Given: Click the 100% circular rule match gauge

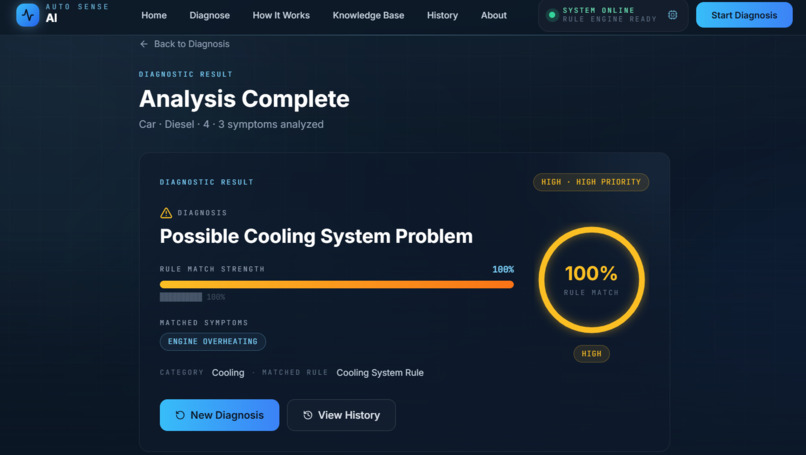Looking at the screenshot, I should (x=591, y=280).
